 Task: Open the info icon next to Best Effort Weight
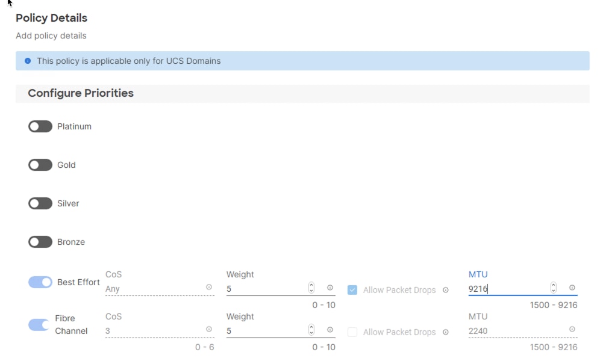point(330,288)
